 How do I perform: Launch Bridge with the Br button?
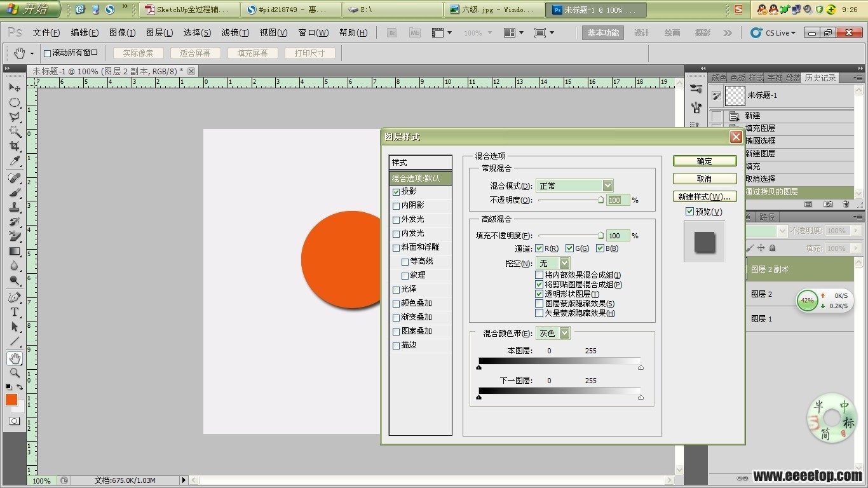(x=392, y=32)
